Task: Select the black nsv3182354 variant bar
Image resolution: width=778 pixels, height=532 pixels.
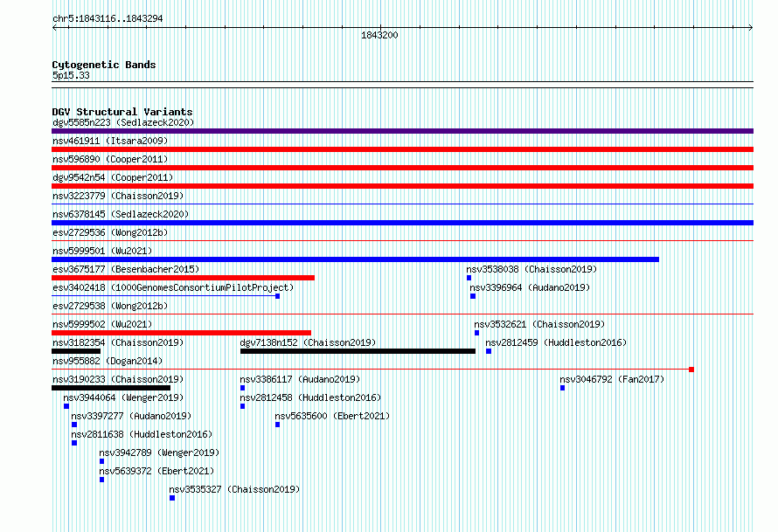Action: [76, 351]
